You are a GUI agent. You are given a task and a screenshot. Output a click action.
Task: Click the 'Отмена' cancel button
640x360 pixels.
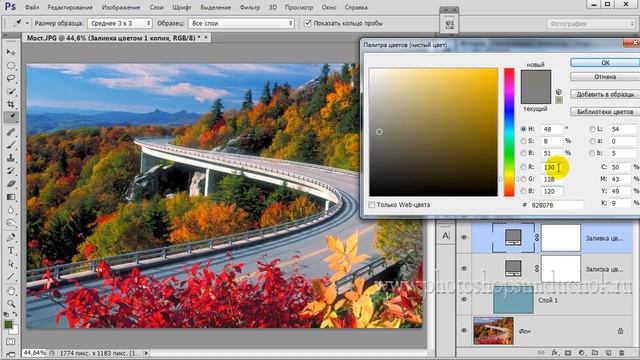605,77
